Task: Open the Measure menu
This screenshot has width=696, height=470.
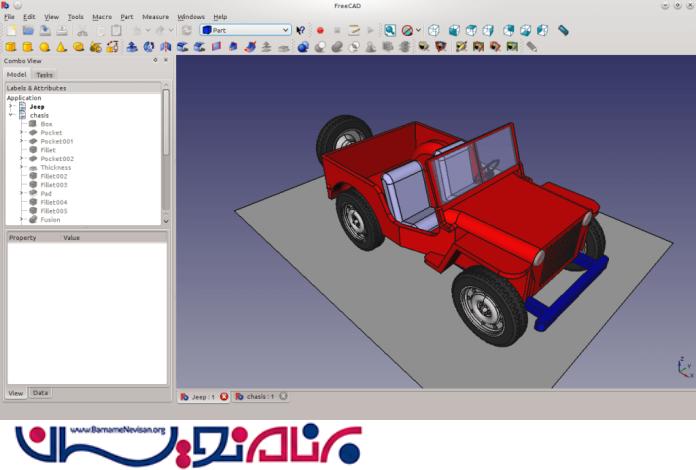Action: pos(155,17)
